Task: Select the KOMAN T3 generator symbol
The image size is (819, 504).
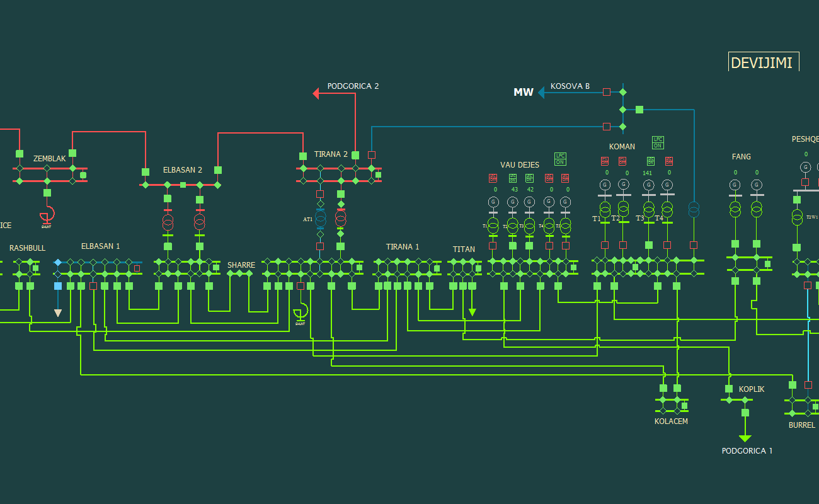Action: tap(648, 185)
